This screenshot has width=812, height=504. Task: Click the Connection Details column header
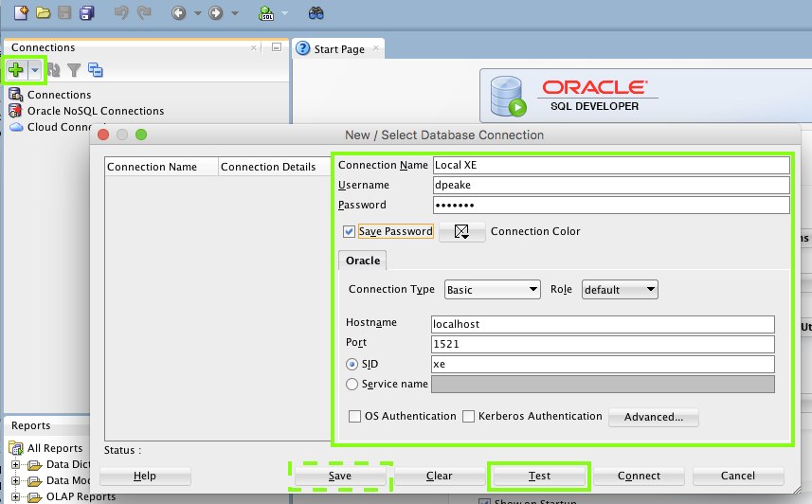point(274,167)
